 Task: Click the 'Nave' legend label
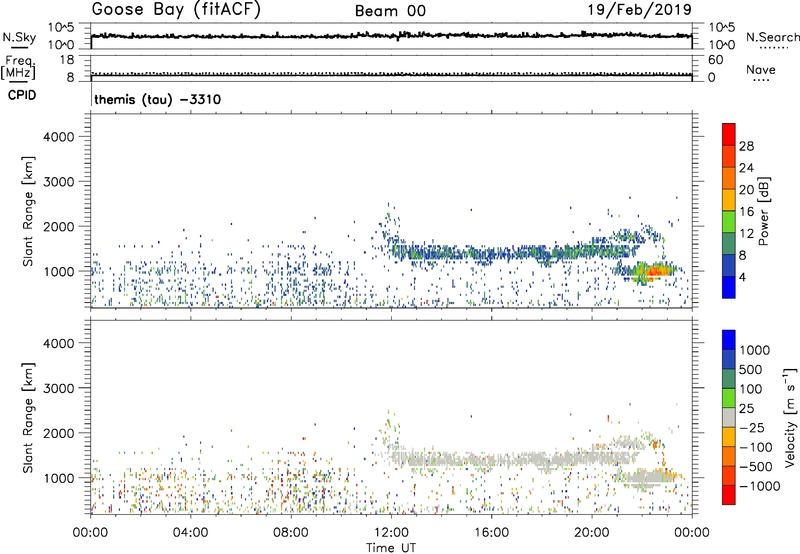[x=761, y=70]
